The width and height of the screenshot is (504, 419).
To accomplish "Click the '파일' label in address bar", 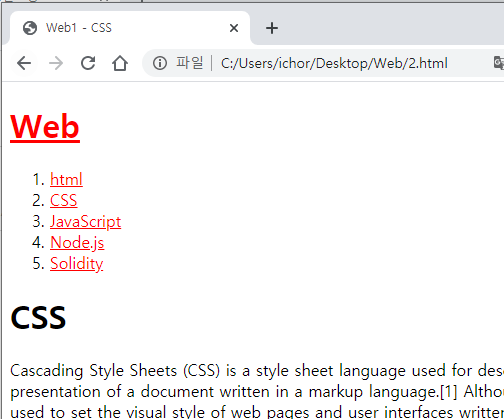I will (x=190, y=63).
